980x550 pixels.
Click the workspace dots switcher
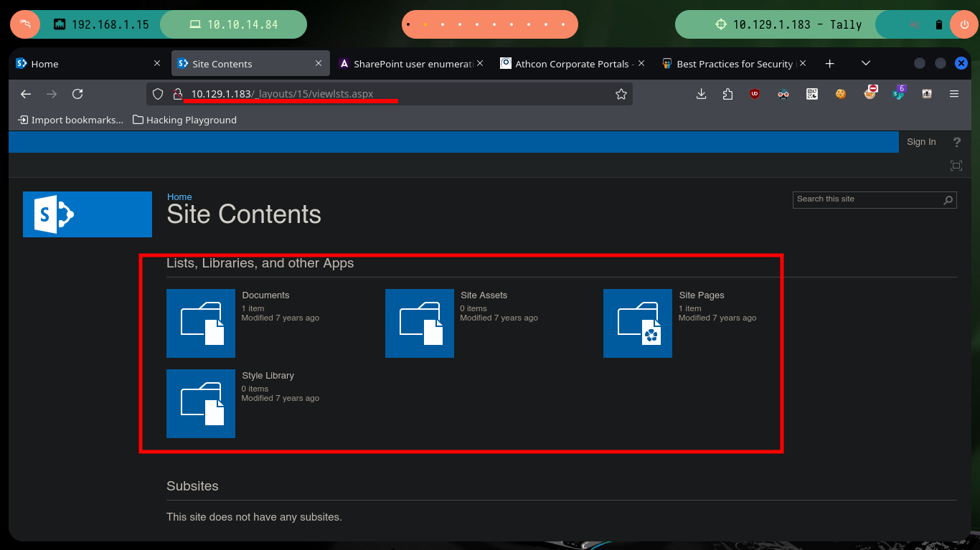[x=489, y=24]
